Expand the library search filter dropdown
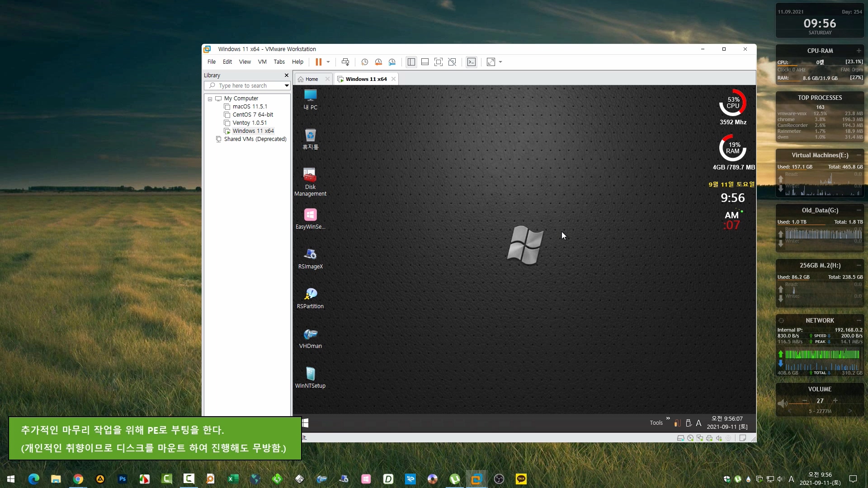This screenshot has width=868, height=488. click(x=287, y=85)
